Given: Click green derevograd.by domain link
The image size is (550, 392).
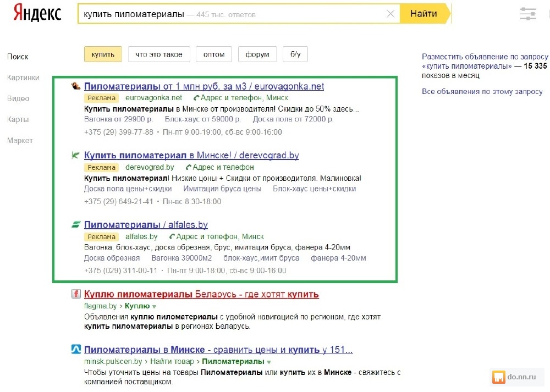Looking at the screenshot, I should tap(150, 167).
